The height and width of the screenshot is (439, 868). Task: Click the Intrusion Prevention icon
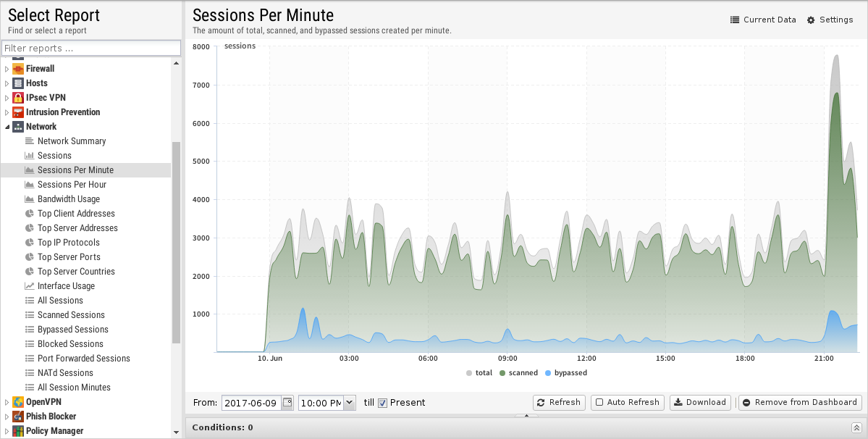pyautogui.click(x=18, y=112)
